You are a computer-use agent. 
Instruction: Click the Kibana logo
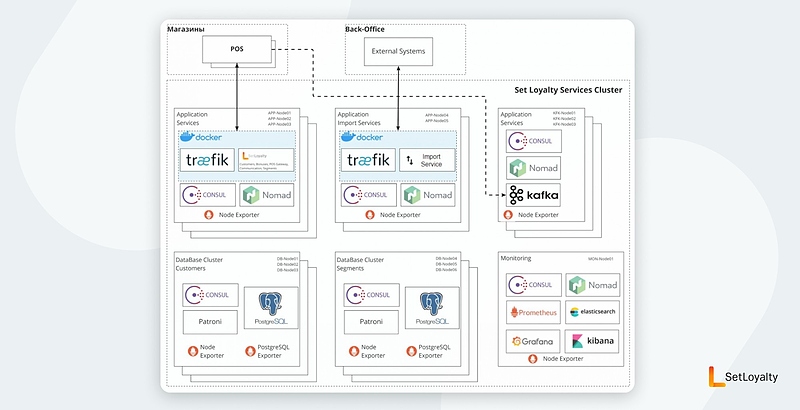pos(592,342)
